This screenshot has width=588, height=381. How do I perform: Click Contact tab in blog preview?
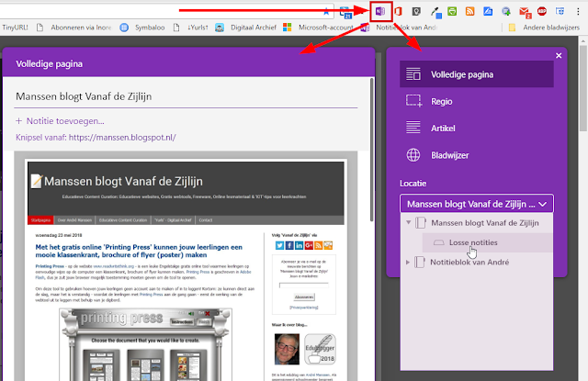pos(206,220)
